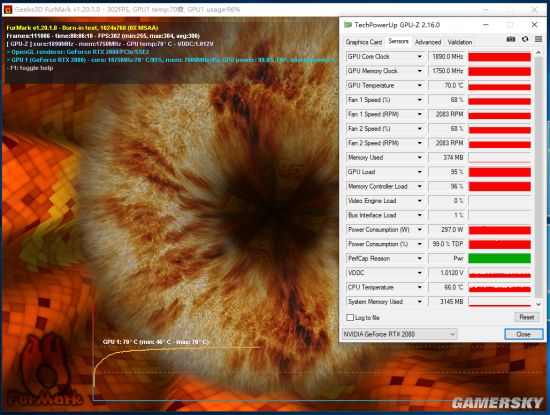Click the Reset button
The width and height of the screenshot is (550, 415).
pos(526,317)
